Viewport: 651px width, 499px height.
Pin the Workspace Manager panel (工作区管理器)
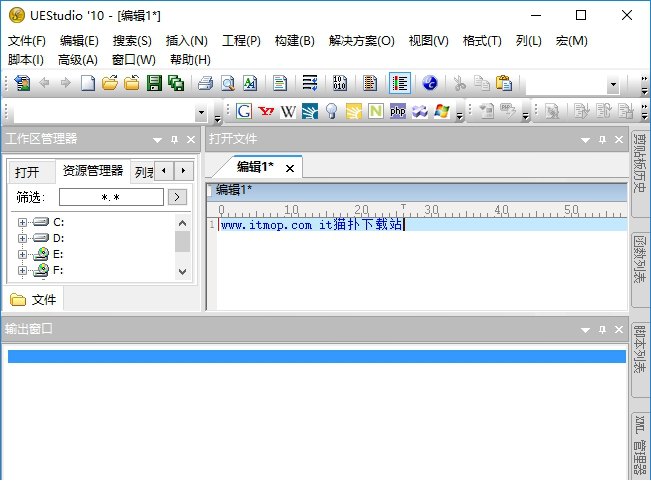(174, 139)
